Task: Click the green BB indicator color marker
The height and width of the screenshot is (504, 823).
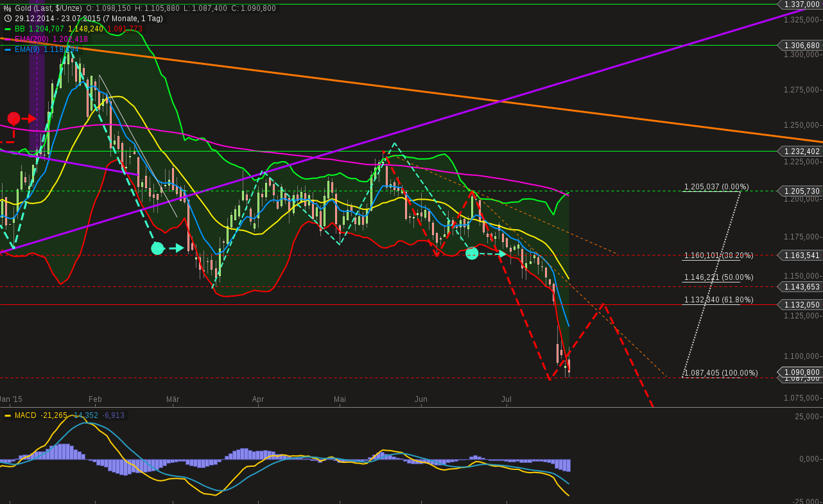Action: tap(8, 29)
